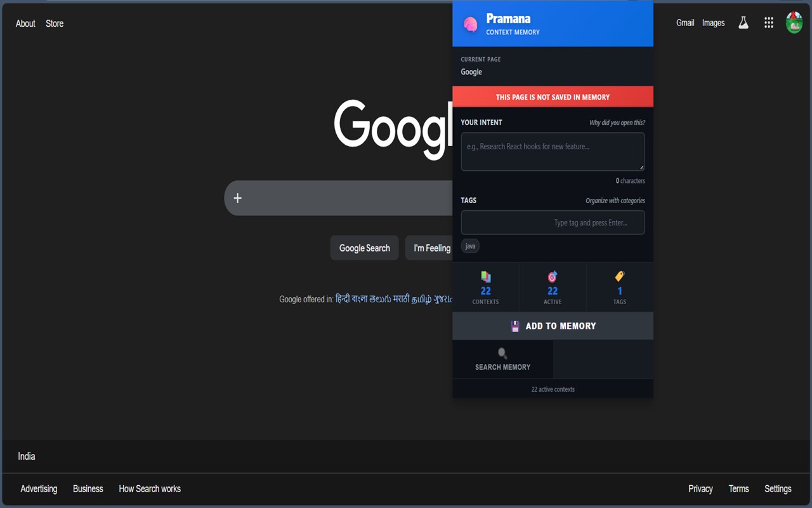Open the Search Memory tab
The height and width of the screenshot is (508, 812).
pos(502,359)
